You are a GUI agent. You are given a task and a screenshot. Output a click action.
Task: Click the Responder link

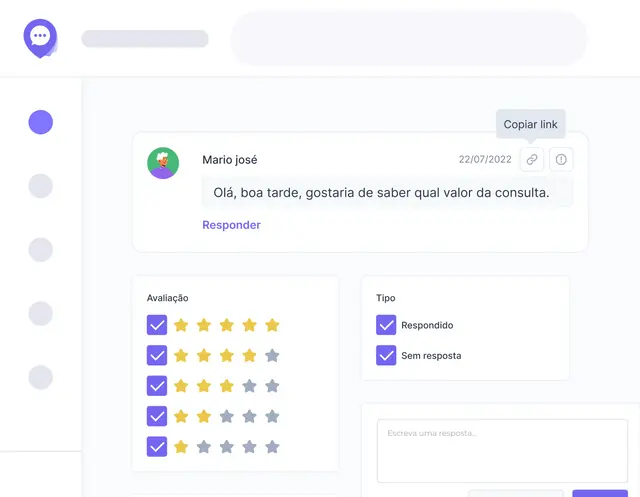coord(231,225)
